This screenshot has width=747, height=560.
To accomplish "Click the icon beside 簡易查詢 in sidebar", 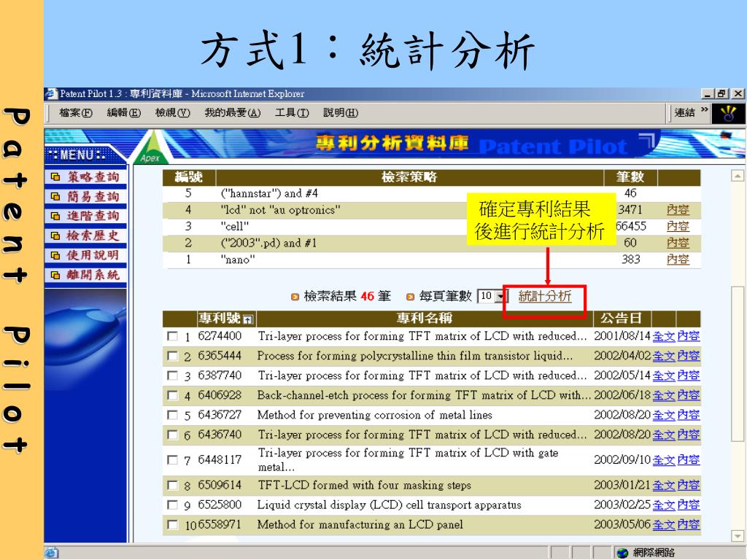I will click(x=55, y=196).
